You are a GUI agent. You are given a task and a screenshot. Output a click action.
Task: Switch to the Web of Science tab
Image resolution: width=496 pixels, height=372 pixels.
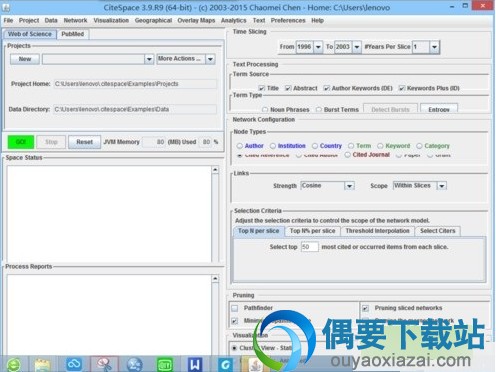point(30,34)
